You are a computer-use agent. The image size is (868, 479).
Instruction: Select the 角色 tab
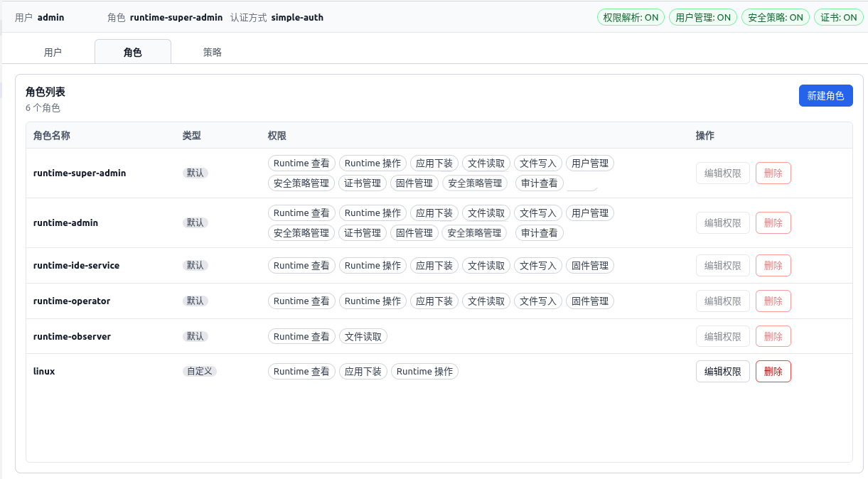point(133,52)
